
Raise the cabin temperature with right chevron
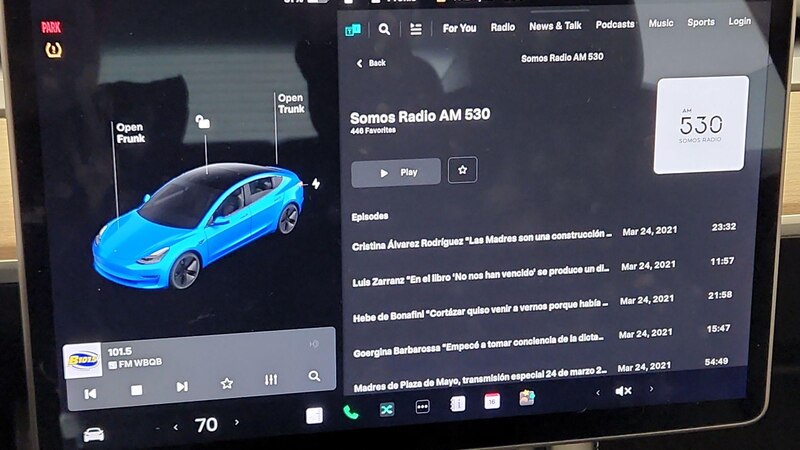236,422
